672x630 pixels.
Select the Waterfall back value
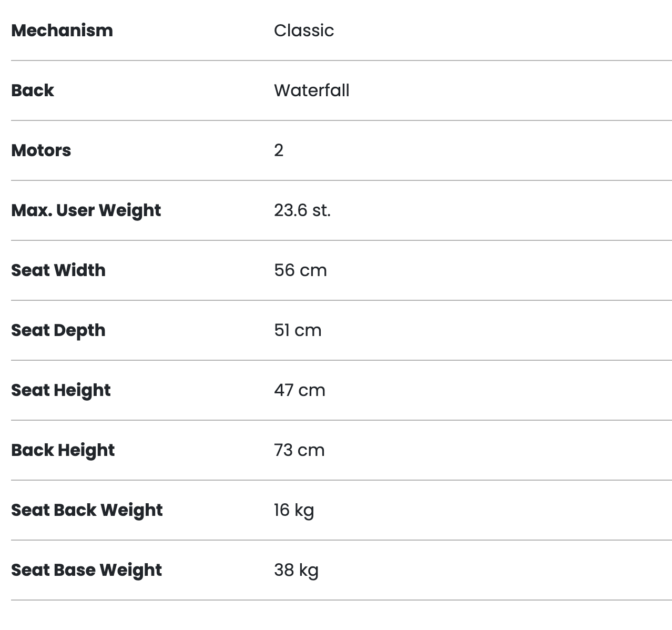point(311,90)
